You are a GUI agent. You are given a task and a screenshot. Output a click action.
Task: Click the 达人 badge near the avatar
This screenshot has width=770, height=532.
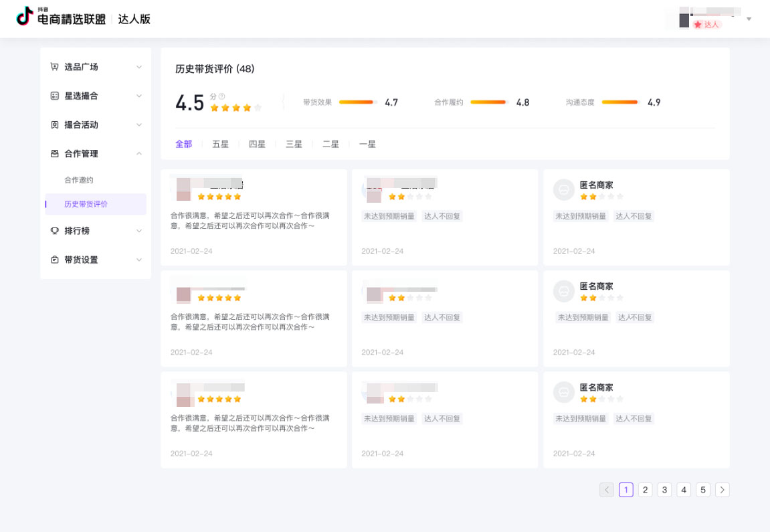(x=706, y=25)
